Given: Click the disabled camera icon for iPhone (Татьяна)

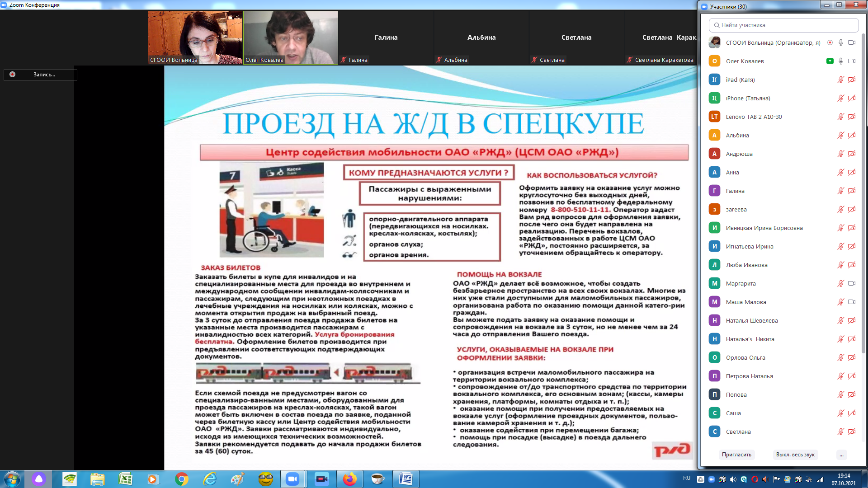Looking at the screenshot, I should [852, 98].
